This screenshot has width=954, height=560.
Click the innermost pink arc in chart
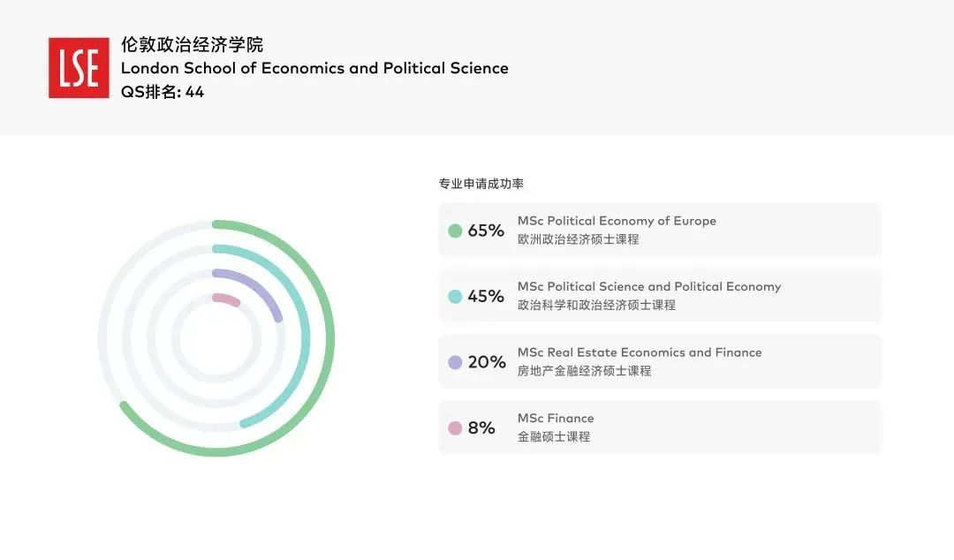point(226,299)
